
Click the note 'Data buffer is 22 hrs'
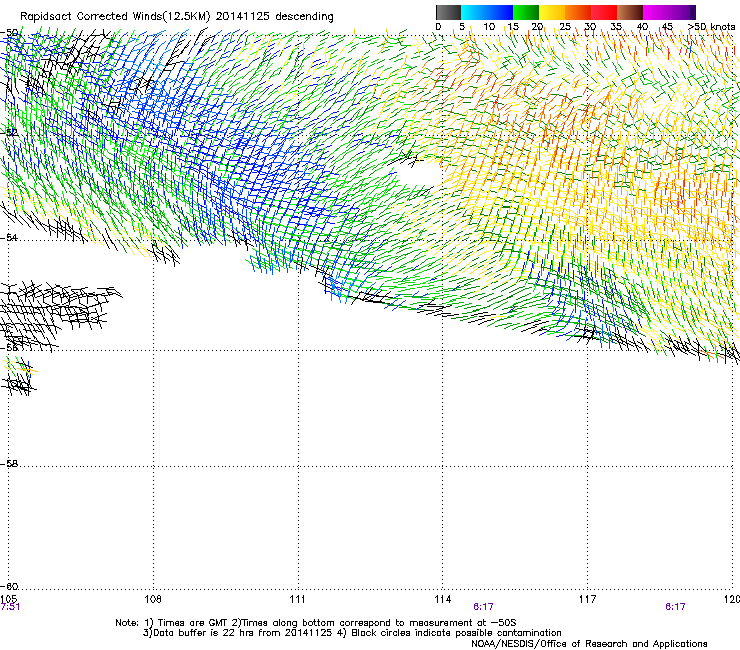click(x=203, y=633)
